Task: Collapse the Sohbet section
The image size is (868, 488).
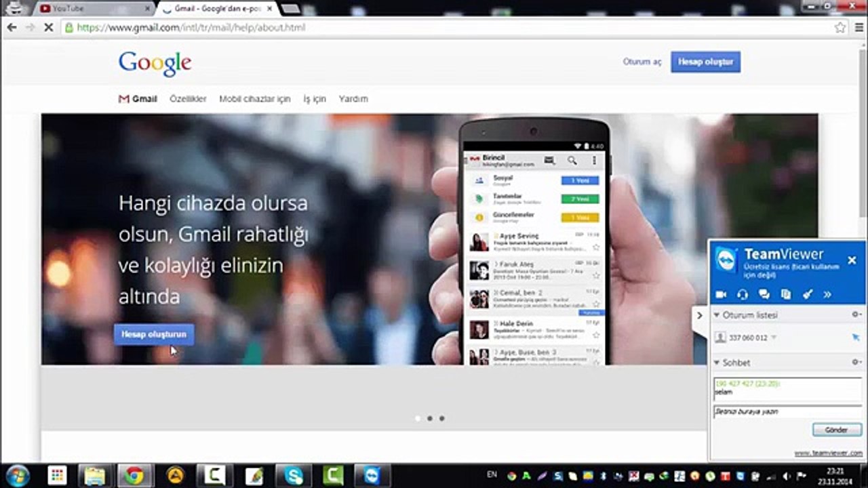Action: point(717,363)
